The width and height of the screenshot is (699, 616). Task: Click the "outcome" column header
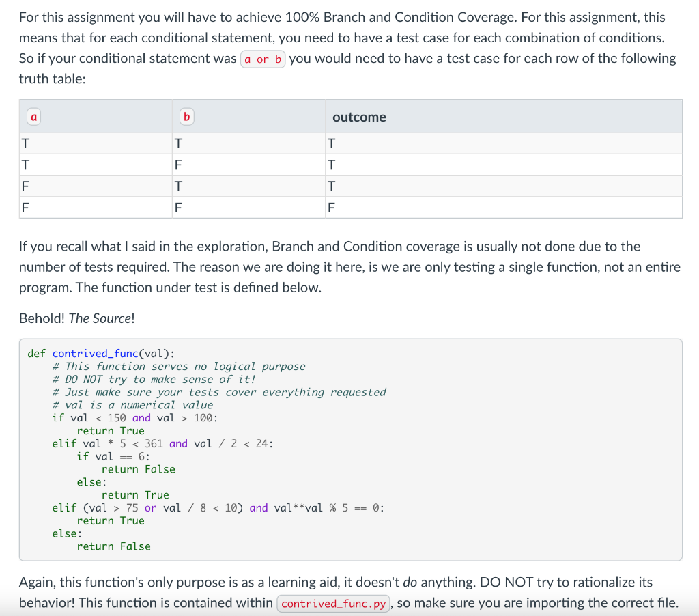[359, 117]
